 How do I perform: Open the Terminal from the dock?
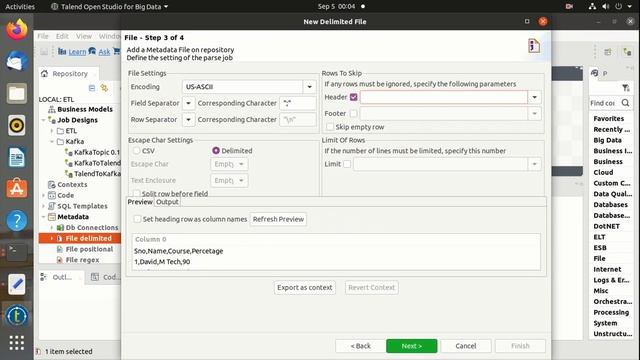click(x=17, y=252)
